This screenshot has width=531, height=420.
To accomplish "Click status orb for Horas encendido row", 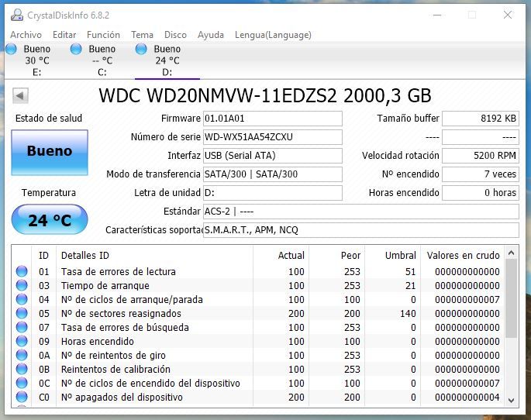I will (22, 342).
